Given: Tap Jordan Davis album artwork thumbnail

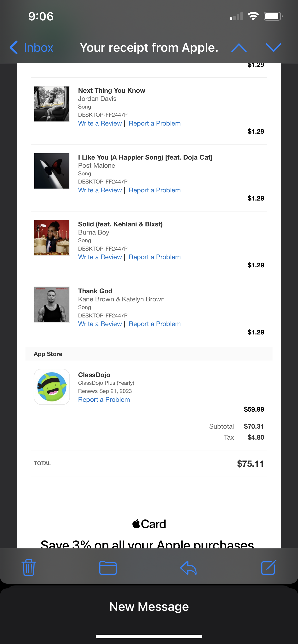Looking at the screenshot, I should click(x=52, y=104).
